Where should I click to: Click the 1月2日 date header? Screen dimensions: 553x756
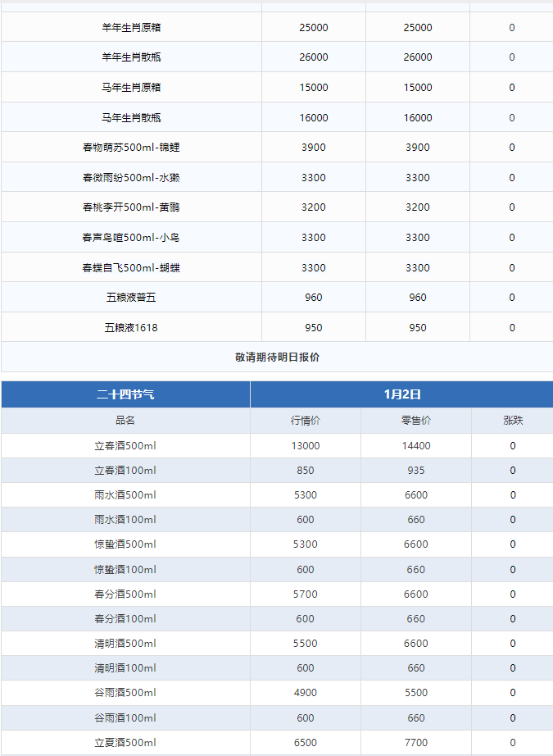tap(402, 394)
